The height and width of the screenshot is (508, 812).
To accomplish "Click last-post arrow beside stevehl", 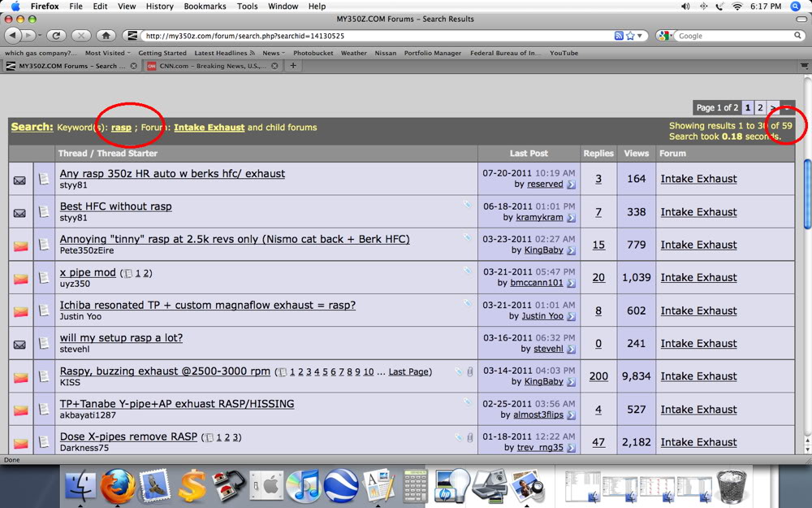I will click(571, 349).
